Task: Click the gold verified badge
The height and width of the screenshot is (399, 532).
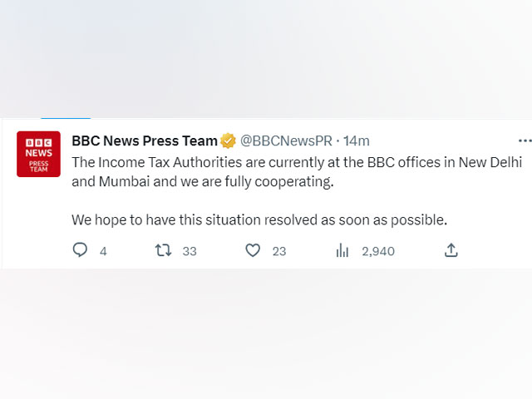Action: tap(228, 141)
